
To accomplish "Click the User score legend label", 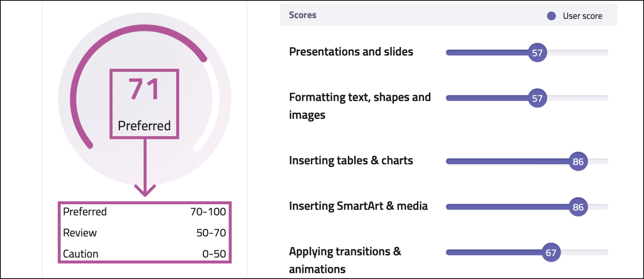I will (x=582, y=16).
